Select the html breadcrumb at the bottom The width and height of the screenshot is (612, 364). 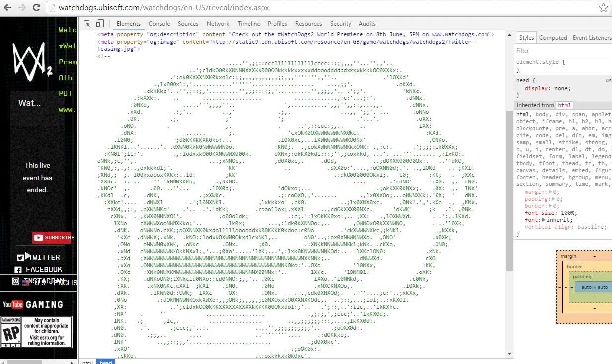point(87,363)
